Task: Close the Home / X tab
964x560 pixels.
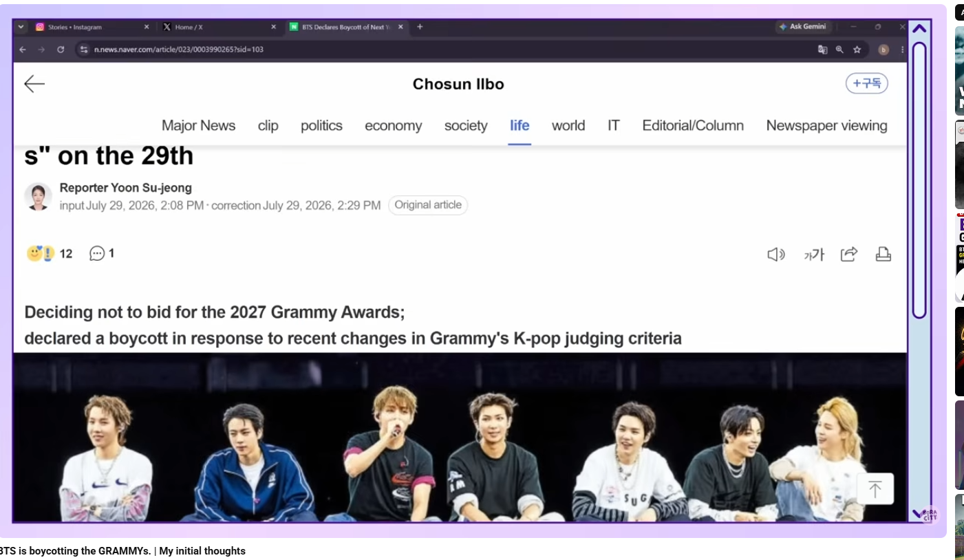Action: (x=273, y=27)
